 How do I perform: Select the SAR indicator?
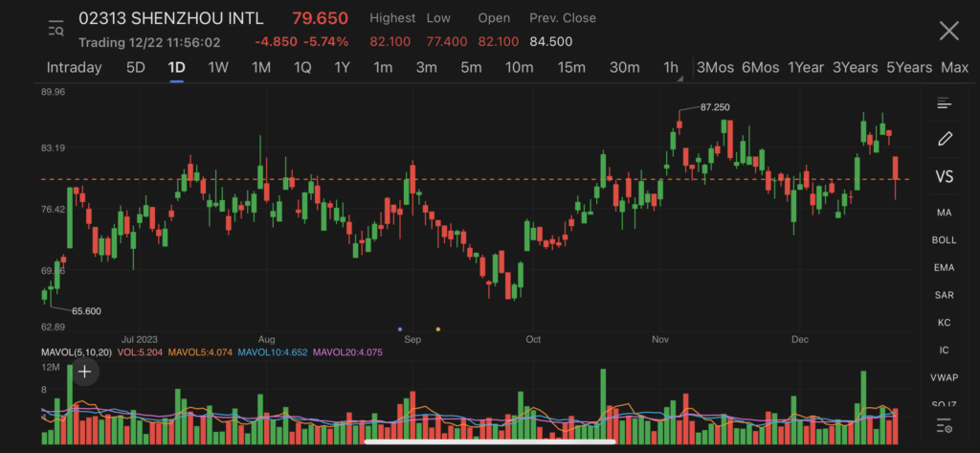coord(944,295)
